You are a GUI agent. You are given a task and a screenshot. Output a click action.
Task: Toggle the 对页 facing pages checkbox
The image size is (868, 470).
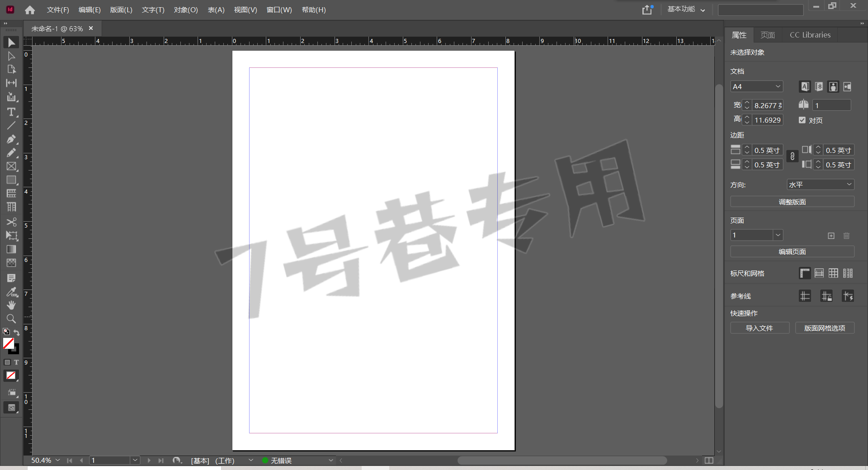[x=802, y=120]
